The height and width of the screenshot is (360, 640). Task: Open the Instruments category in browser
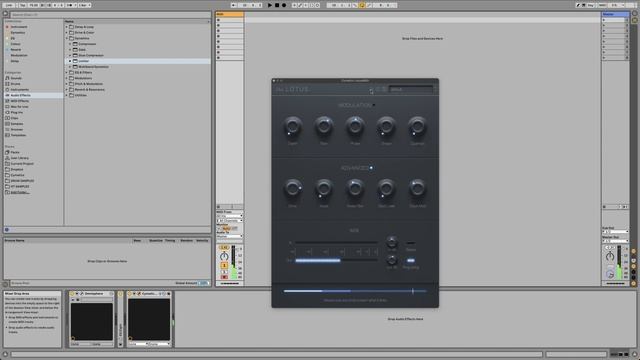click(19, 89)
